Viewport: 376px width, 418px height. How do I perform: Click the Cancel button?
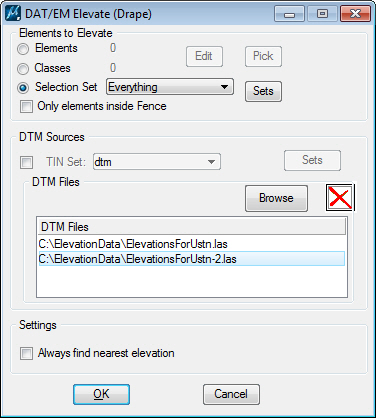(231, 394)
